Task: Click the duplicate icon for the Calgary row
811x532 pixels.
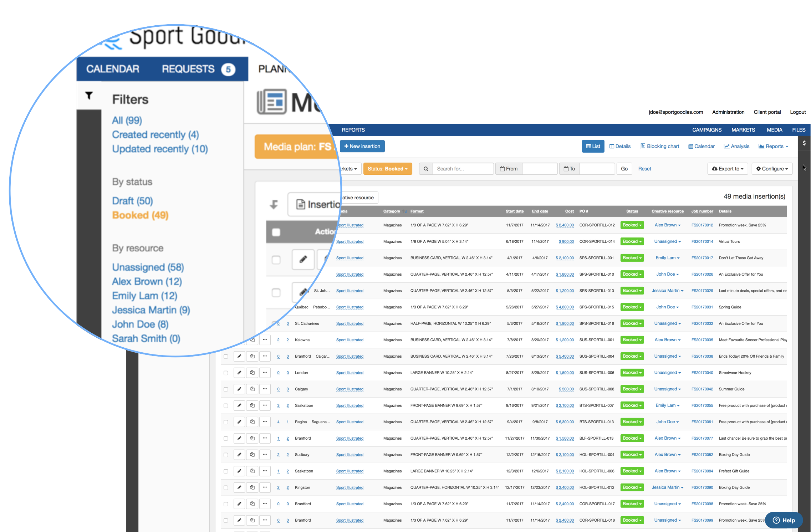Action: (x=252, y=389)
